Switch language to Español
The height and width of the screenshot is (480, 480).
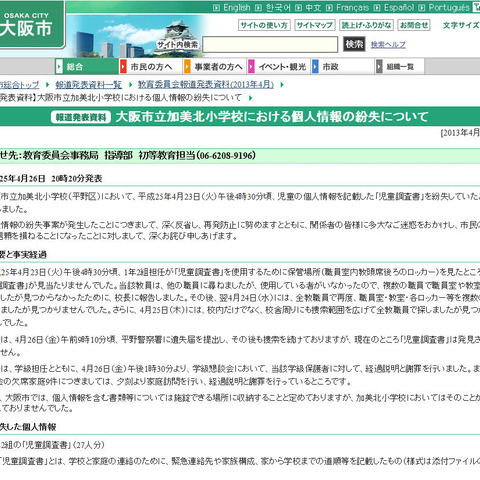click(399, 8)
